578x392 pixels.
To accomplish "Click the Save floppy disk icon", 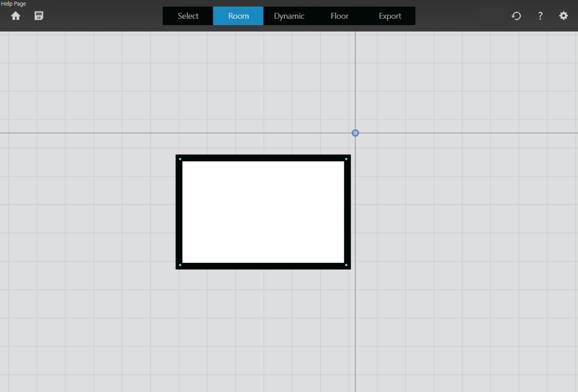I will [x=39, y=16].
